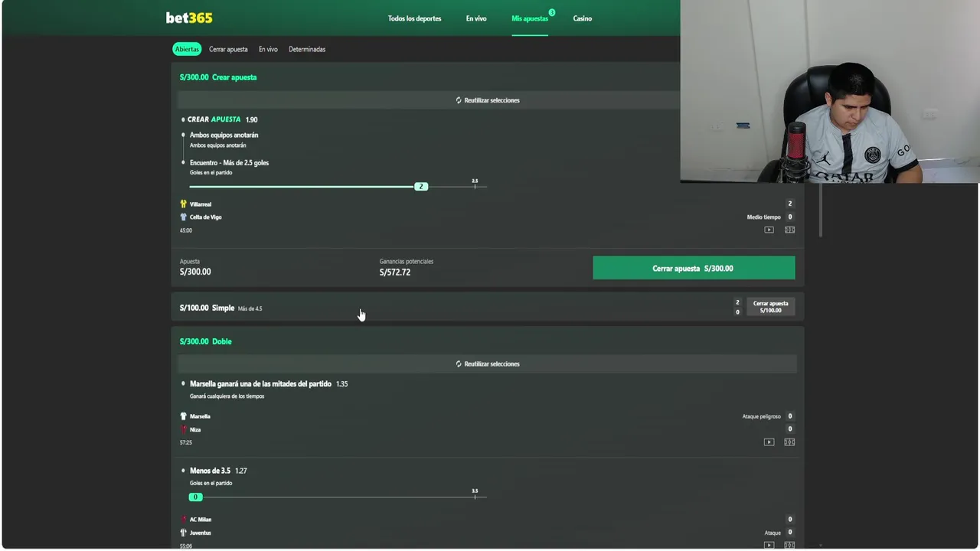Click the Menos de 3.5 1.27 selection

218,471
